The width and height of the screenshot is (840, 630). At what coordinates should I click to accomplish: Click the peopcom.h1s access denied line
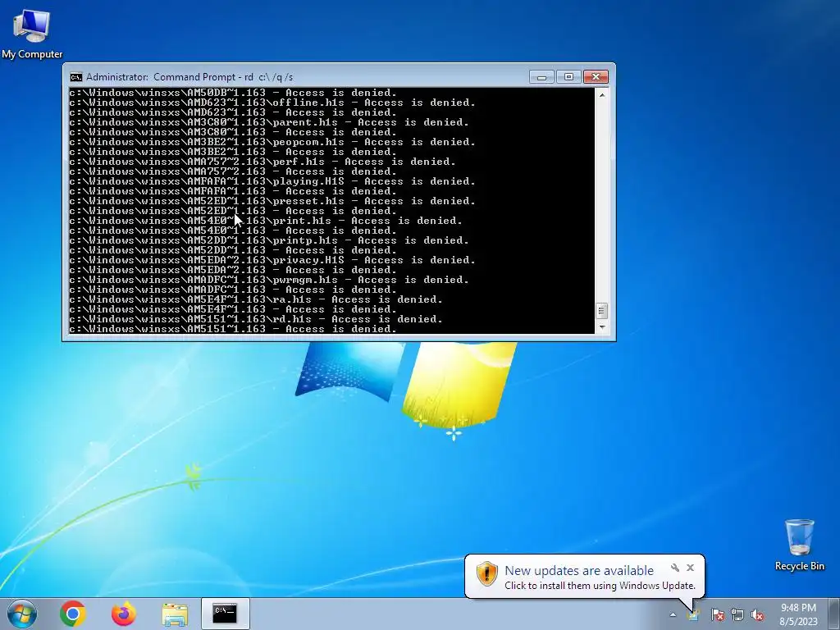(x=272, y=142)
